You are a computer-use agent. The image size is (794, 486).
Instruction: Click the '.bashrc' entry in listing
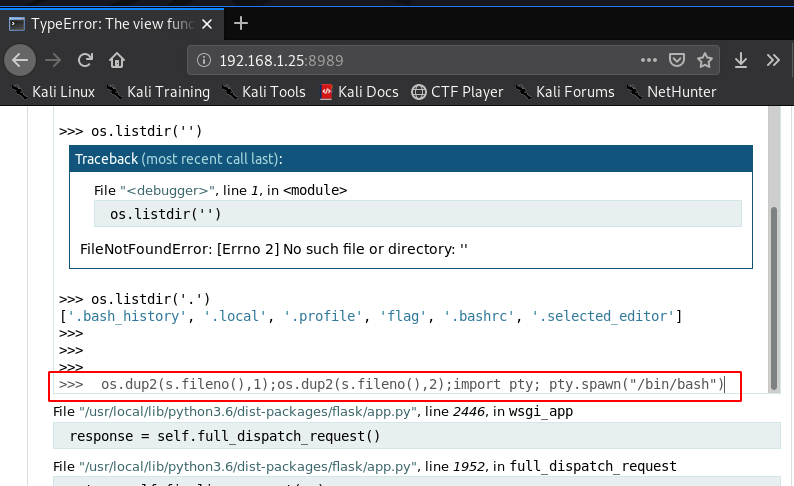[x=479, y=316]
